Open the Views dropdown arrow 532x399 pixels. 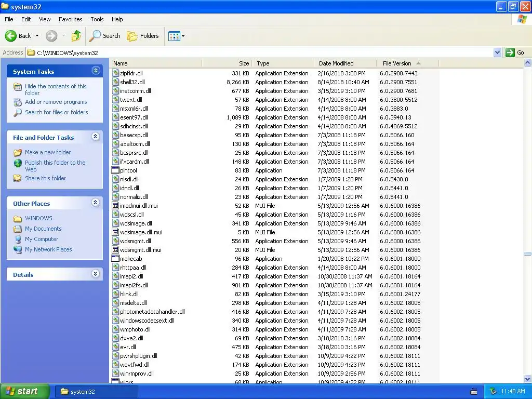tap(183, 36)
